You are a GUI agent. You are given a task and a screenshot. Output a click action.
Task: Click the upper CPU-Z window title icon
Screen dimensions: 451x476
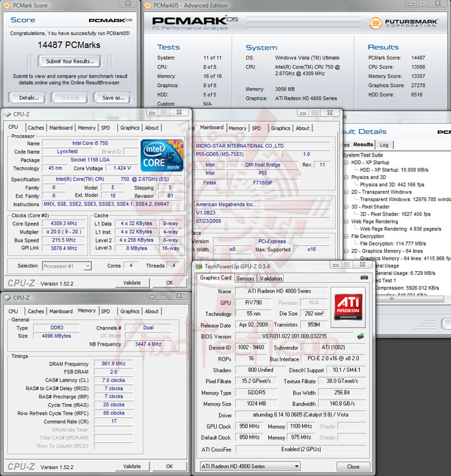point(8,114)
